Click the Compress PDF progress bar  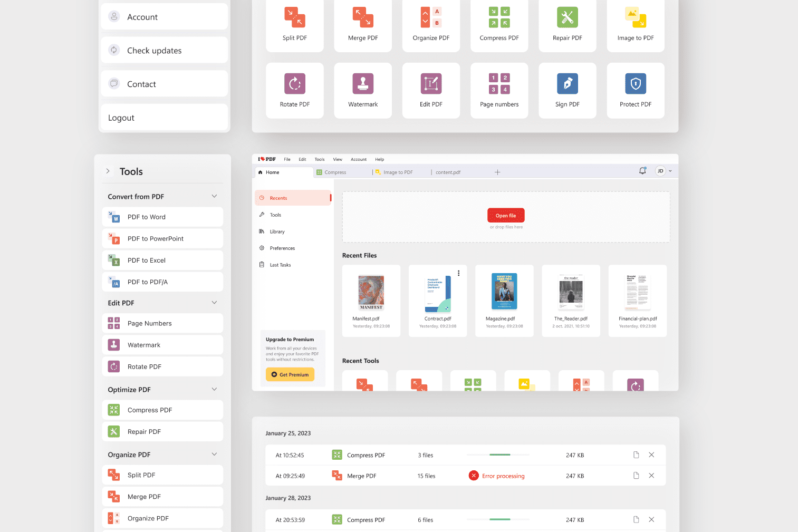[498, 454]
